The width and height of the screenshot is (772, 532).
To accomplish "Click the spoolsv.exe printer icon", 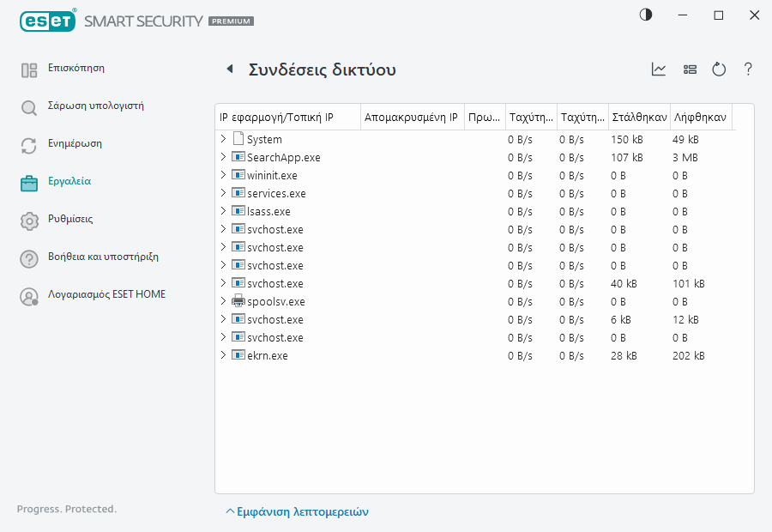I will click(x=238, y=301).
